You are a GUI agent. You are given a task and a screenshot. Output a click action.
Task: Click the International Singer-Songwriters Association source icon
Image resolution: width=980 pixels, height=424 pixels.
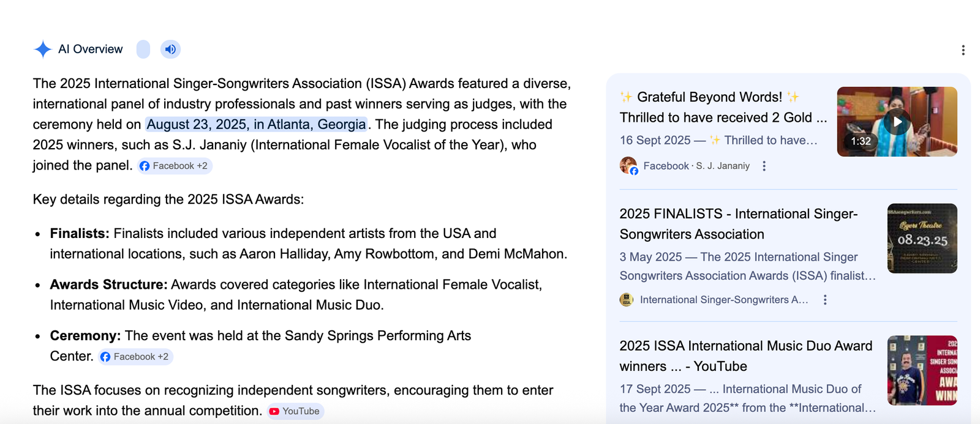coord(626,300)
